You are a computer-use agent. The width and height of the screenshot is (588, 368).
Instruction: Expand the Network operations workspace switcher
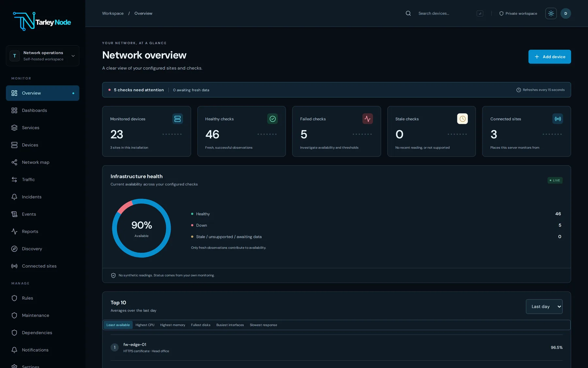(42, 56)
